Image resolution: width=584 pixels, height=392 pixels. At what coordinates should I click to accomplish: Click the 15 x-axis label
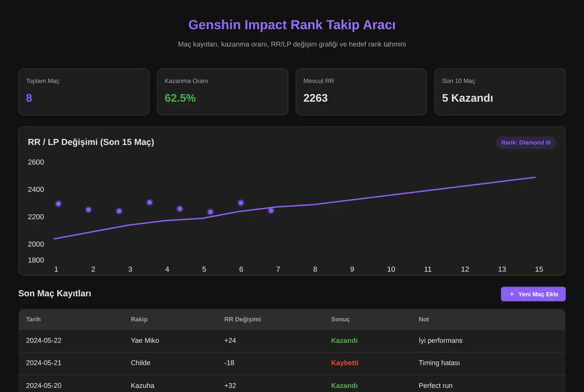539,269
